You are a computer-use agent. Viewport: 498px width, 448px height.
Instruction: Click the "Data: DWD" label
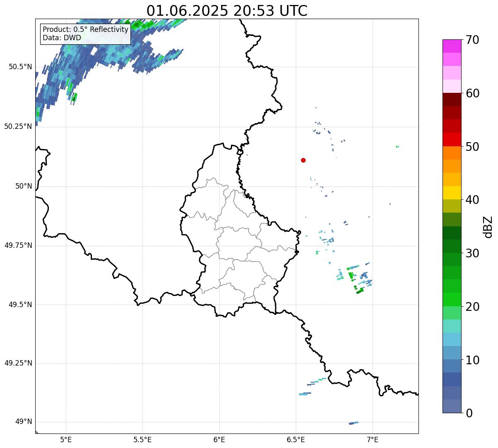(62, 38)
